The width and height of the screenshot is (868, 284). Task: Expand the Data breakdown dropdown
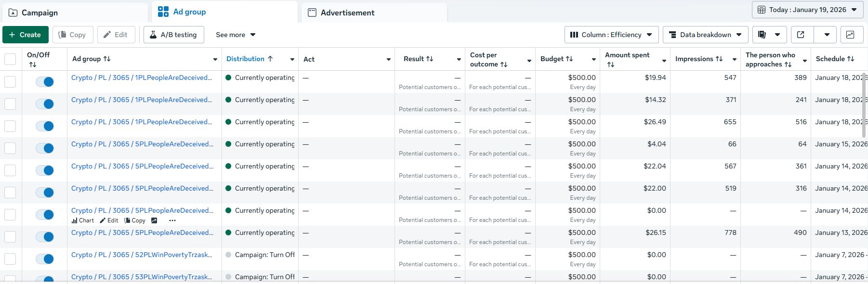(706, 35)
